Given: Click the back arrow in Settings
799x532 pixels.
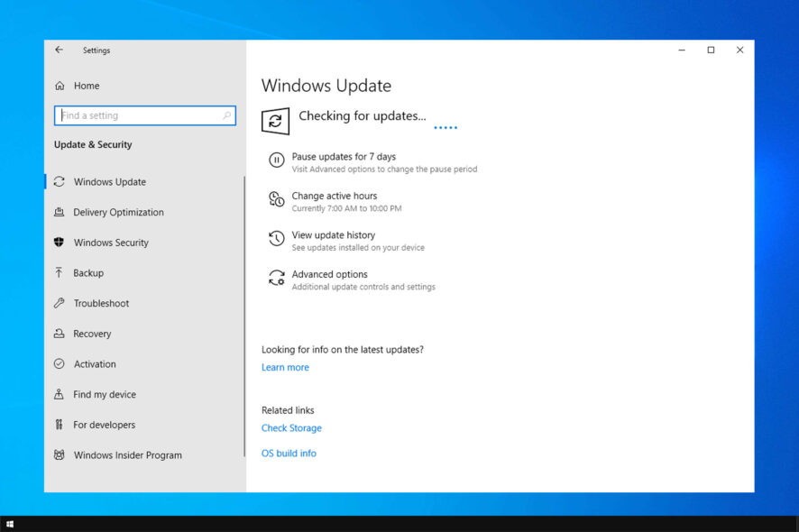Looking at the screenshot, I should [60, 50].
